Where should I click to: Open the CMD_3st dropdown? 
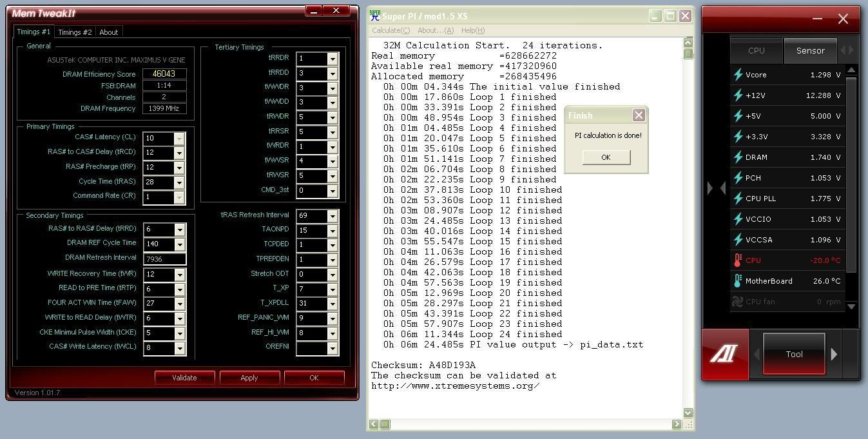(x=333, y=191)
